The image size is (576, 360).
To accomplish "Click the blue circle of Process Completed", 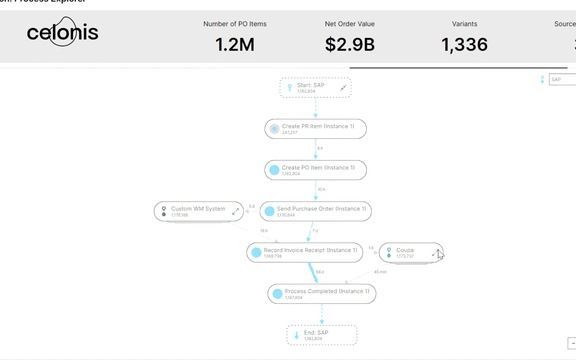I will tap(277, 294).
